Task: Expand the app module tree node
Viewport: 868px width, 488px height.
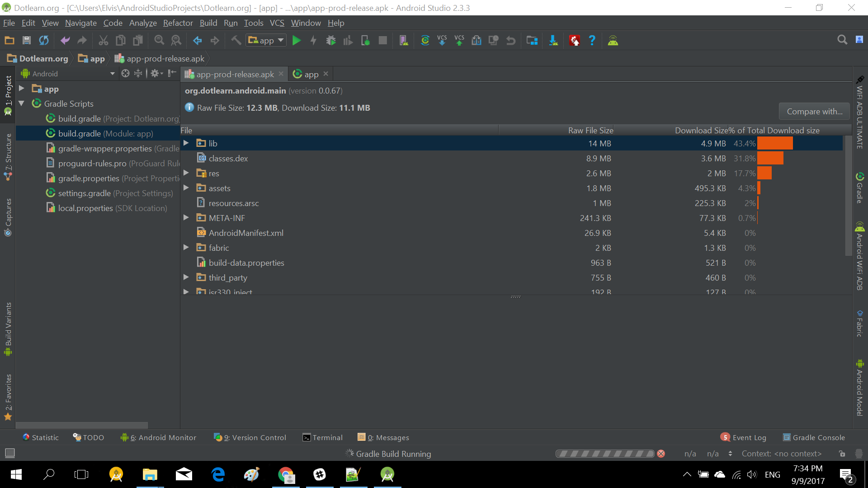Action: pyautogui.click(x=21, y=89)
